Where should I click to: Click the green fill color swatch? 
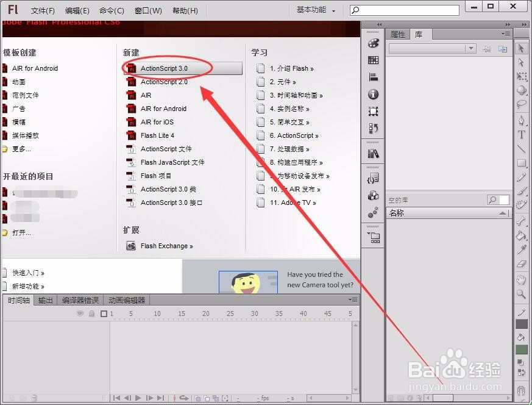[x=522, y=349]
